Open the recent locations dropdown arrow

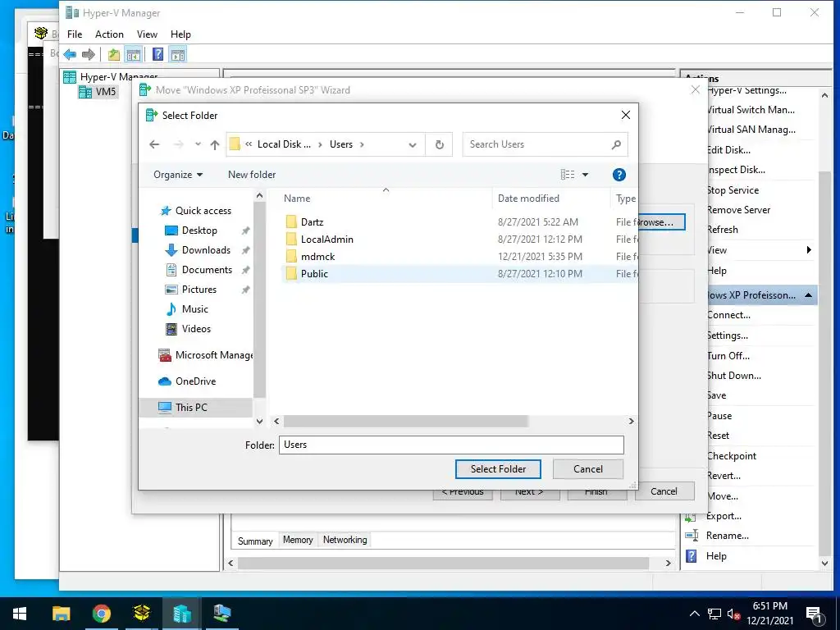[198, 144]
